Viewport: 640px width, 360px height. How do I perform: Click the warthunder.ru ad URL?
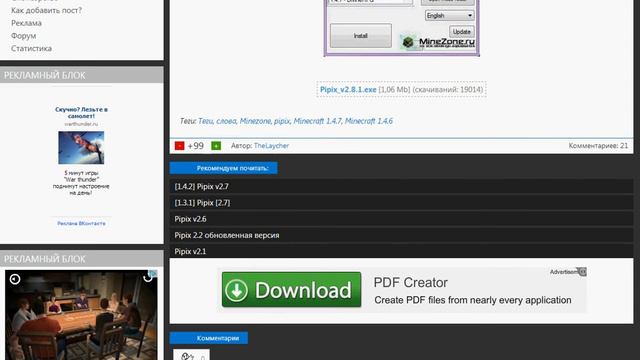tap(81, 124)
